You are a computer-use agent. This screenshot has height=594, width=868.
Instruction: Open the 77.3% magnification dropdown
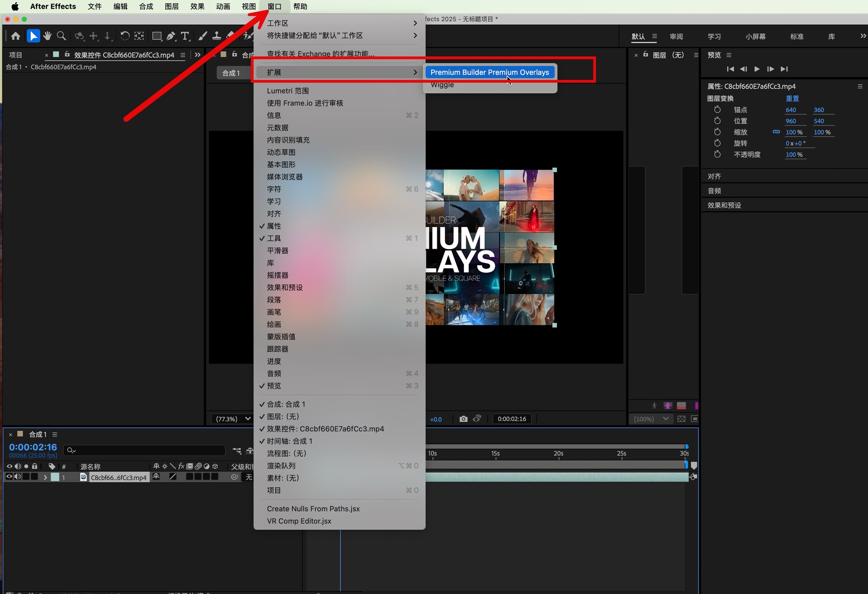(233, 419)
